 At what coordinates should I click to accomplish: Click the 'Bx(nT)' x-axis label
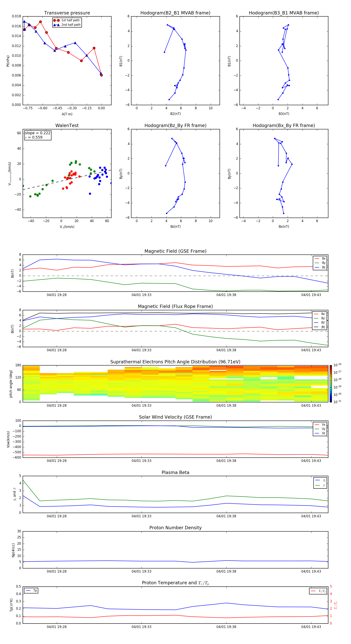[284, 227]
